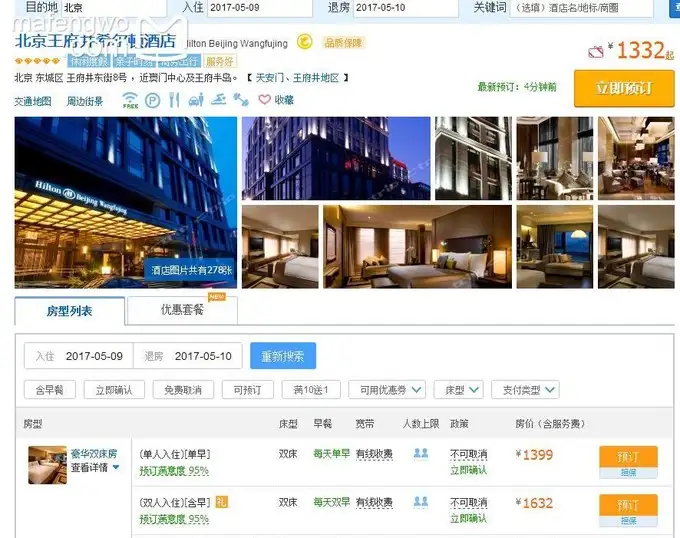
Task: Click the 酒店图片共有278张 overlay
Action: click(191, 270)
